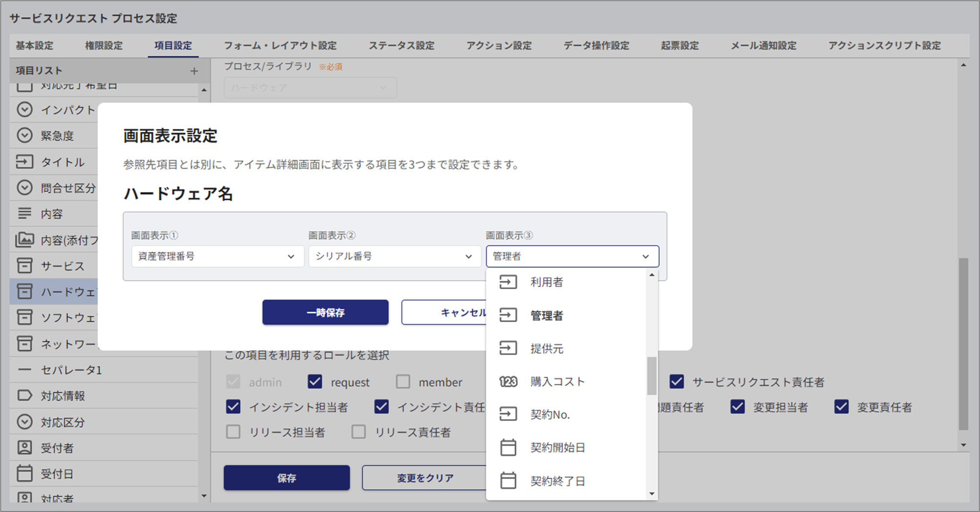The image size is (980, 512).
Task: Click the キャンセル button in dialog
Action: 444,312
